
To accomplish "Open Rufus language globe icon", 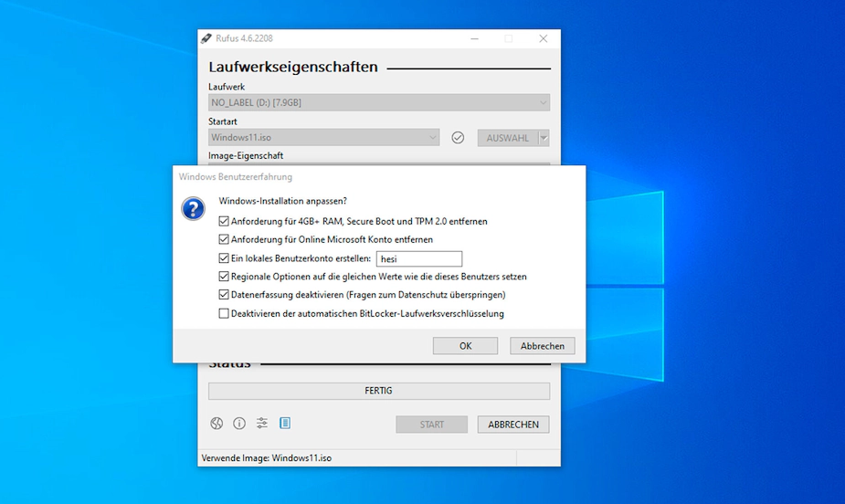I will (x=217, y=424).
